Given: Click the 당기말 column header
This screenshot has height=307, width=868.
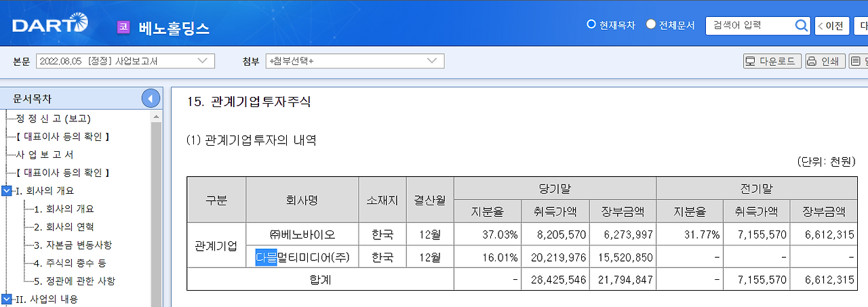Looking at the screenshot, I should (555, 188).
